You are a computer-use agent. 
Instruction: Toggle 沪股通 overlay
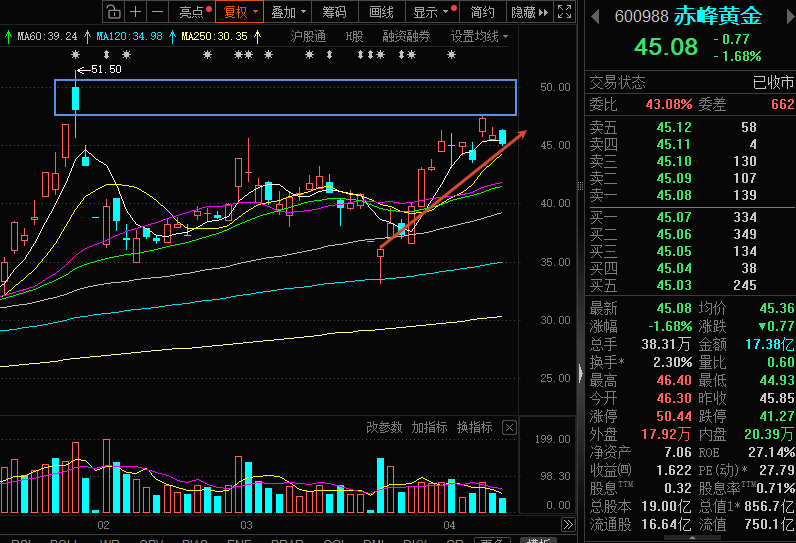click(308, 37)
